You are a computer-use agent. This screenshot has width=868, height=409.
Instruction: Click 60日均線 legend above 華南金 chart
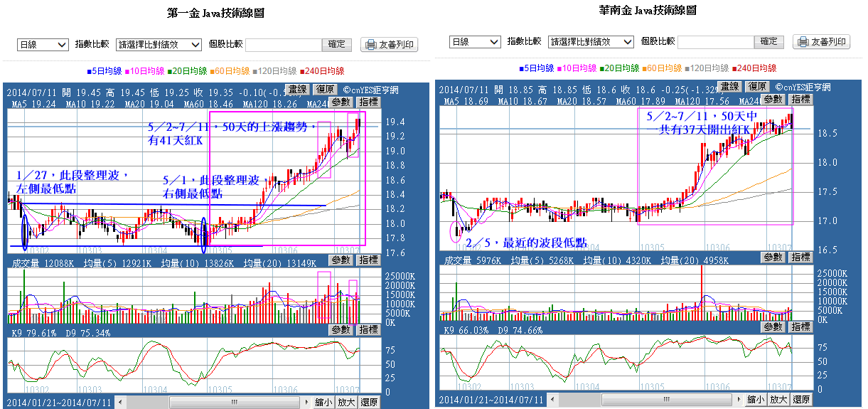662,68
